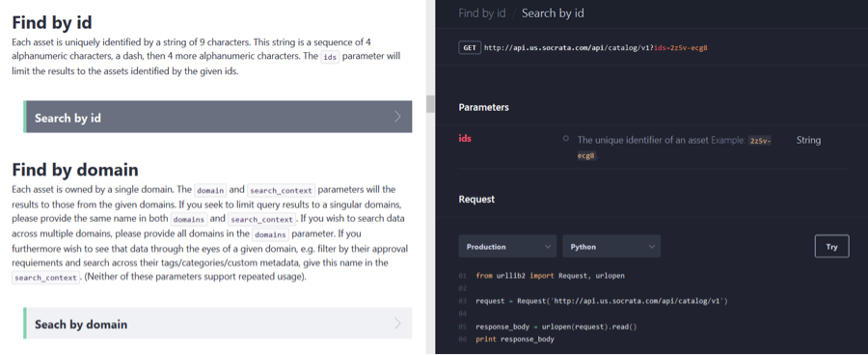Click the first search_context inline code tag
The height and width of the screenshot is (355, 868).
pyautogui.click(x=282, y=190)
